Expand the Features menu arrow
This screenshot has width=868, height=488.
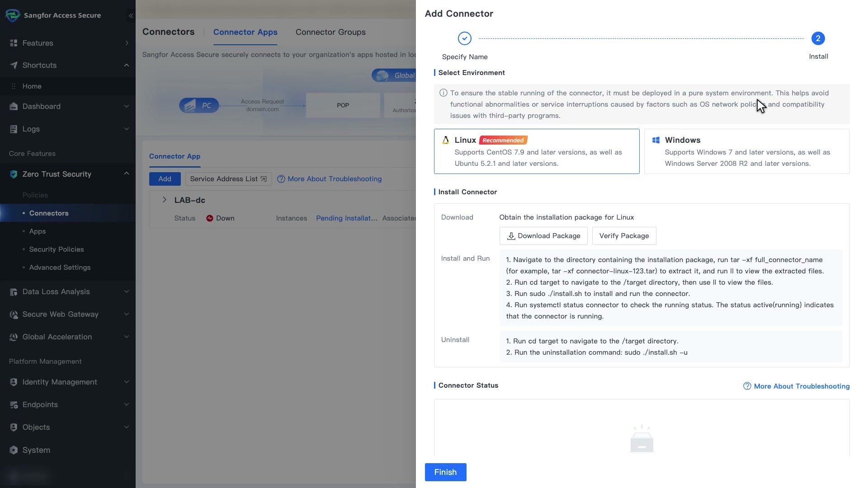(127, 43)
